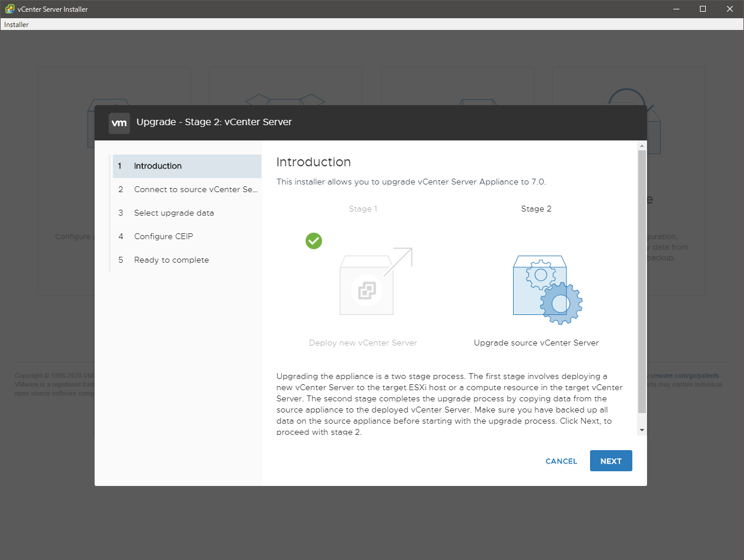Click the VMware vm logo icon
The width and height of the screenshot is (744, 560).
coord(119,123)
